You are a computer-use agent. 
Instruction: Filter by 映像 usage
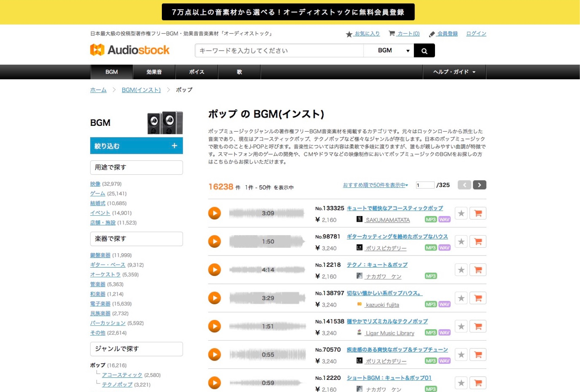(95, 184)
